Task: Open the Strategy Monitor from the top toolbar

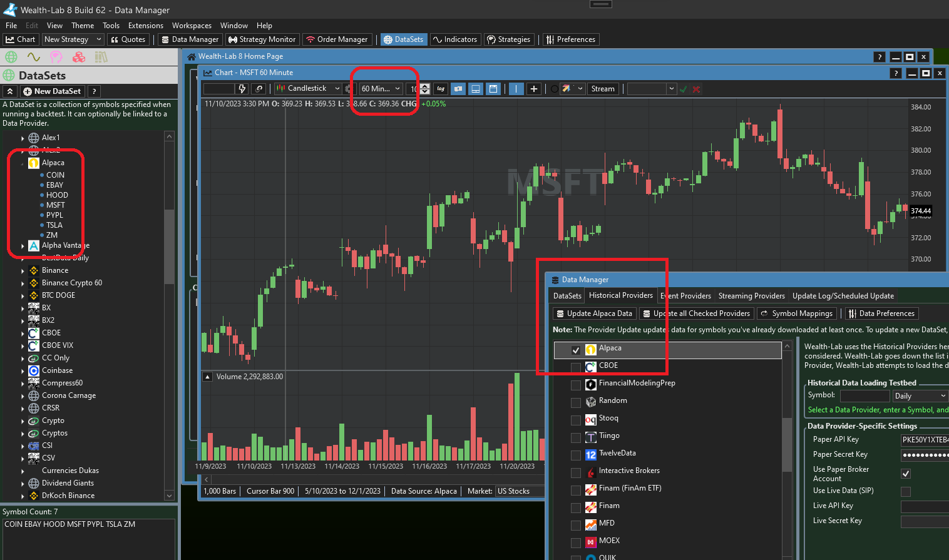Action: [x=262, y=39]
